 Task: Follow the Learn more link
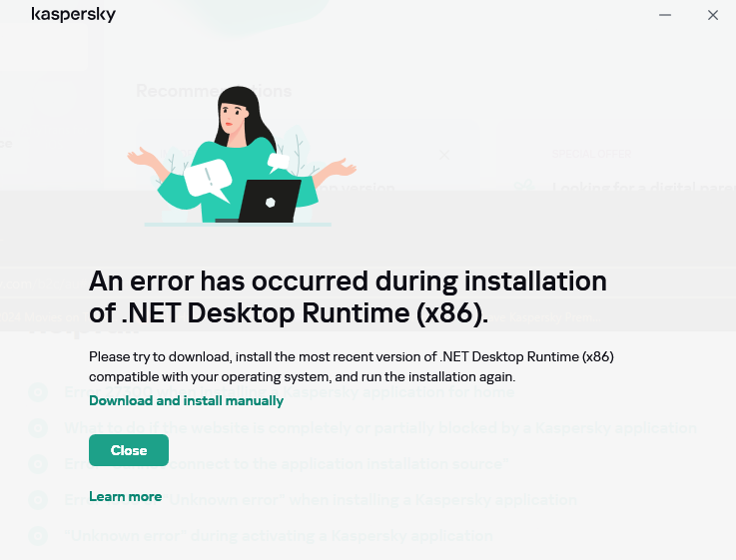(x=125, y=496)
